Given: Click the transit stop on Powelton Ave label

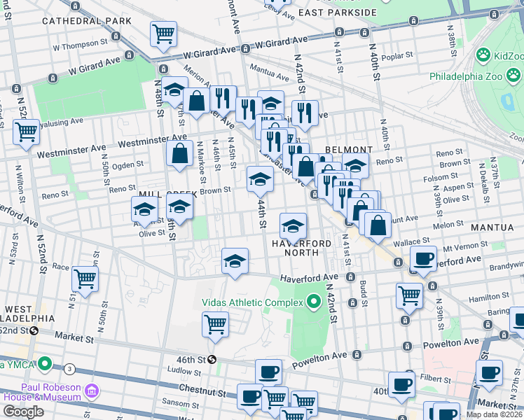Looking at the screenshot, I should 357,355.
